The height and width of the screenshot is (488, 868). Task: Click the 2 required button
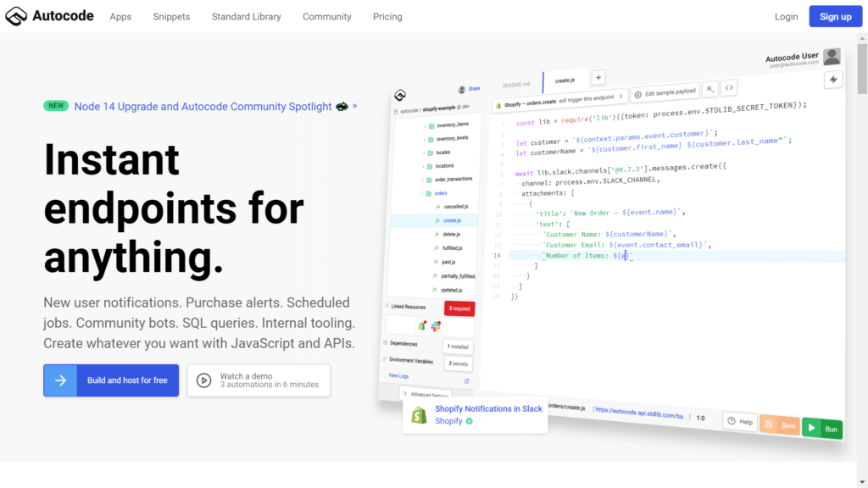(x=459, y=308)
